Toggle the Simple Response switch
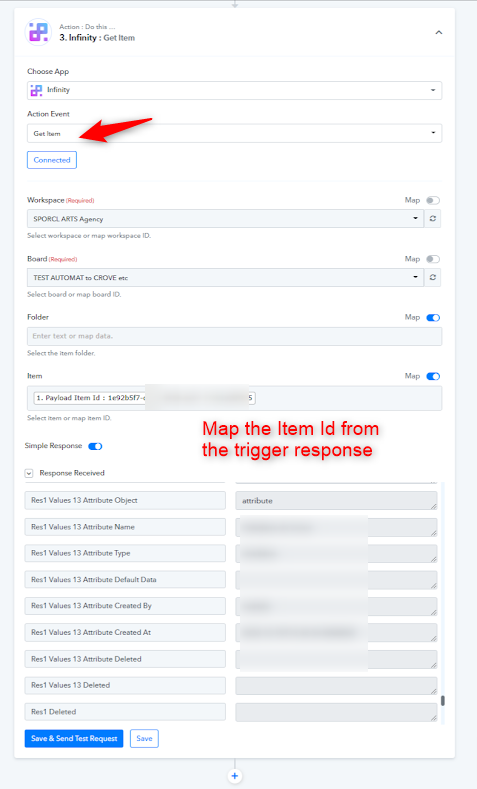The width and height of the screenshot is (477, 789). tap(95, 446)
